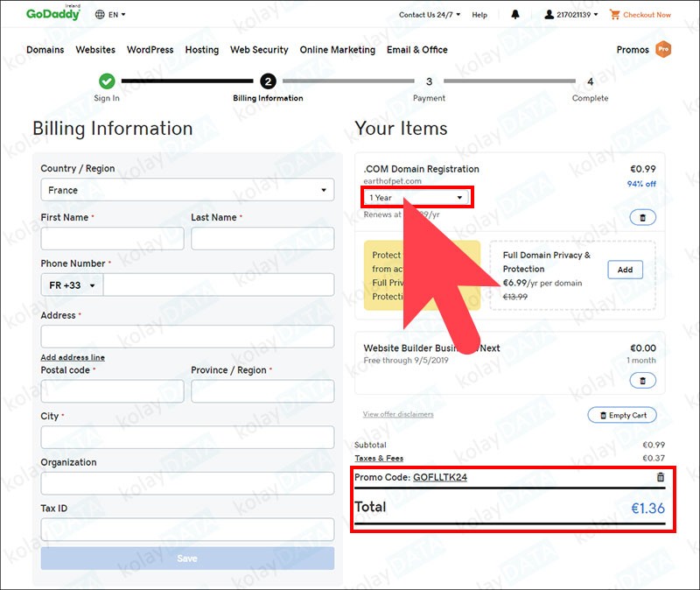Open account 217021139 dropdown

[x=577, y=15]
